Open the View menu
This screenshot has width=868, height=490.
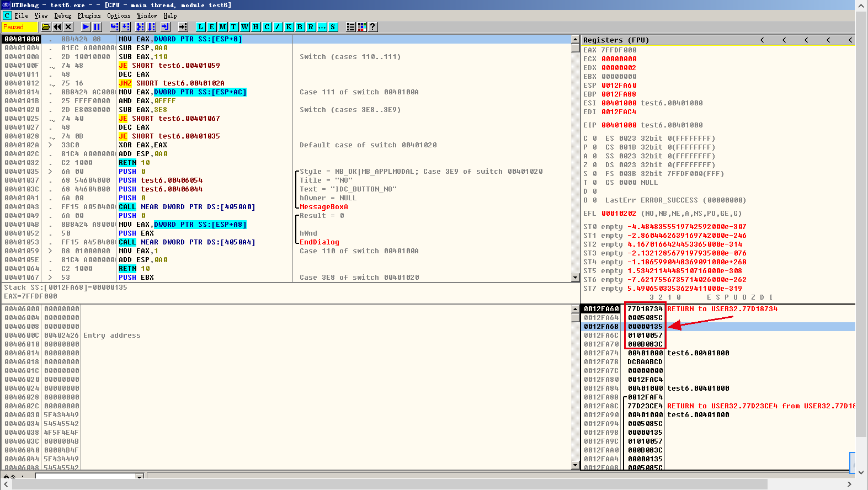point(41,15)
